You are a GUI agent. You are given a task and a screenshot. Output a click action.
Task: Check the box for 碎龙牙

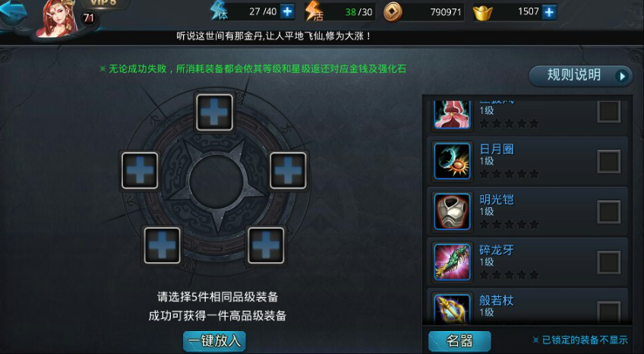point(608,262)
